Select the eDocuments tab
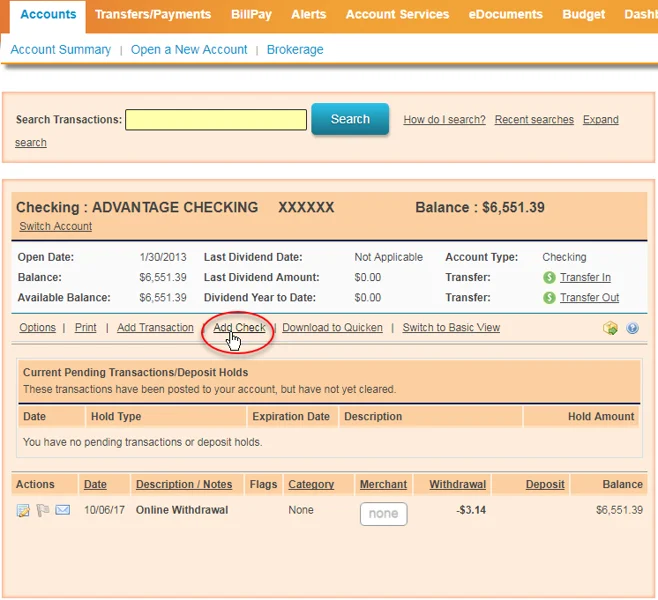 coord(505,15)
